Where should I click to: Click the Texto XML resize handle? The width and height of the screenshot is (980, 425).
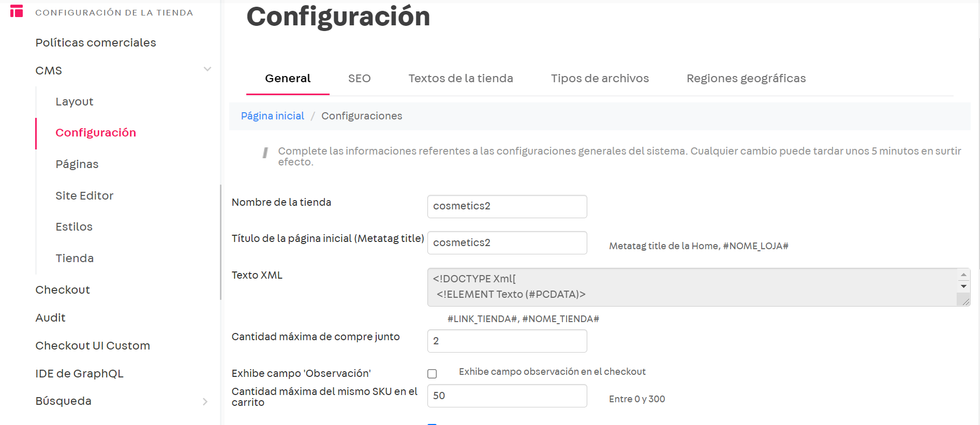click(x=965, y=301)
